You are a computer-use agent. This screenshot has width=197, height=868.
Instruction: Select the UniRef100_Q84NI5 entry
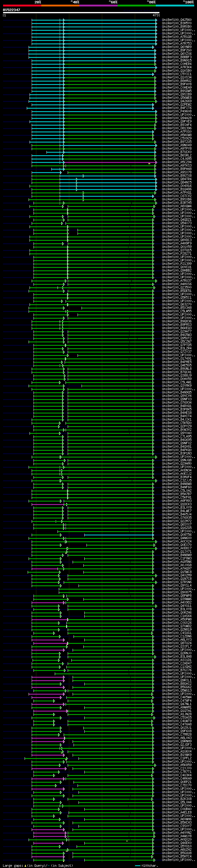176,182
